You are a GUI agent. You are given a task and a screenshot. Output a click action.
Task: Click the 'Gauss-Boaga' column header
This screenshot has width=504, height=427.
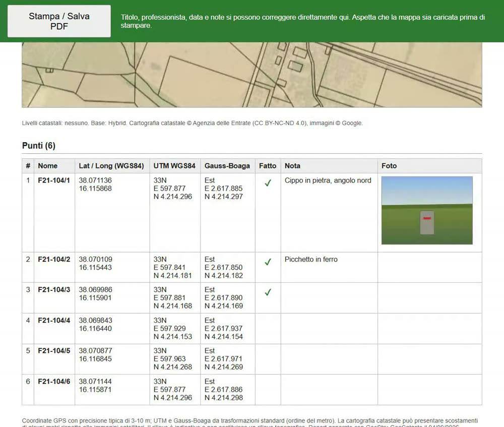227,166
